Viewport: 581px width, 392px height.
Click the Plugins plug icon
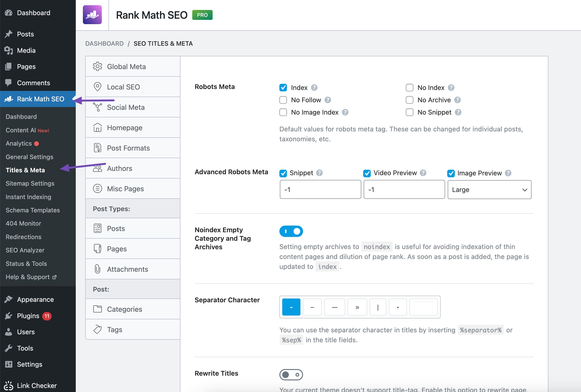pos(9,316)
